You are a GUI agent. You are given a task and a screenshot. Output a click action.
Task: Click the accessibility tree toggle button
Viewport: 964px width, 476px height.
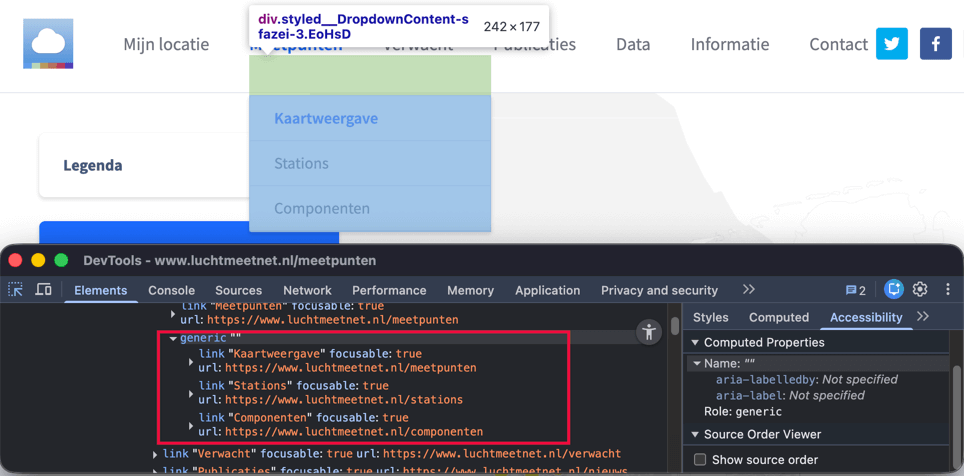coord(650,332)
